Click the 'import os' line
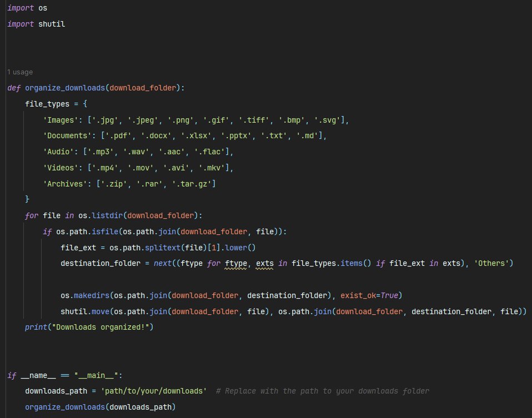 27,8
